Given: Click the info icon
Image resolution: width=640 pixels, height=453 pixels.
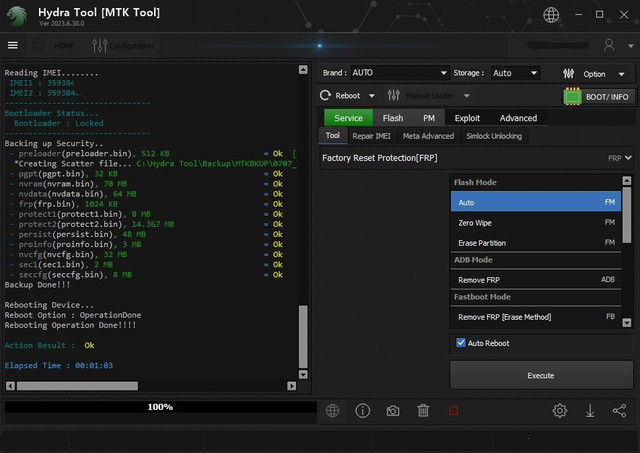Looking at the screenshot, I should (362, 411).
